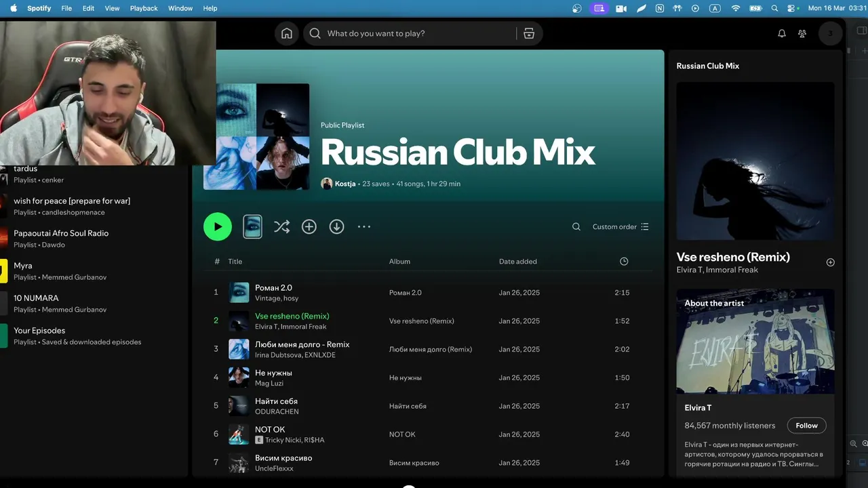868x488 pixels.
Task: Open album link Люби меня долго (Remix)
Action: coord(431,349)
